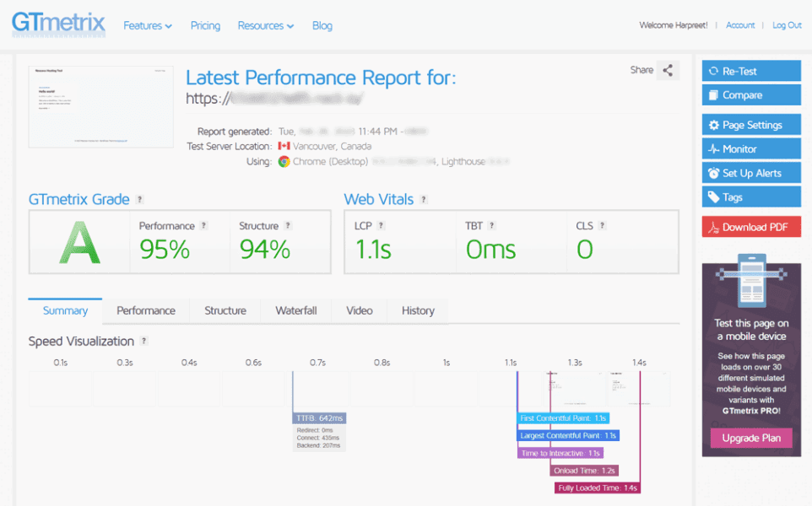Image resolution: width=812 pixels, height=506 pixels.
Task: Click the Monitor pulse icon
Action: [x=713, y=149]
